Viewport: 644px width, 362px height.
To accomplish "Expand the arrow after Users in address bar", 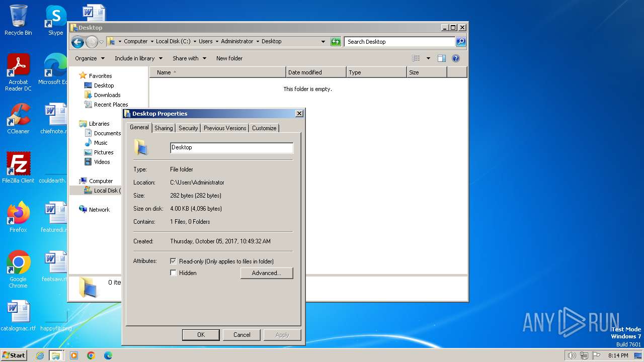I will (x=216, y=42).
